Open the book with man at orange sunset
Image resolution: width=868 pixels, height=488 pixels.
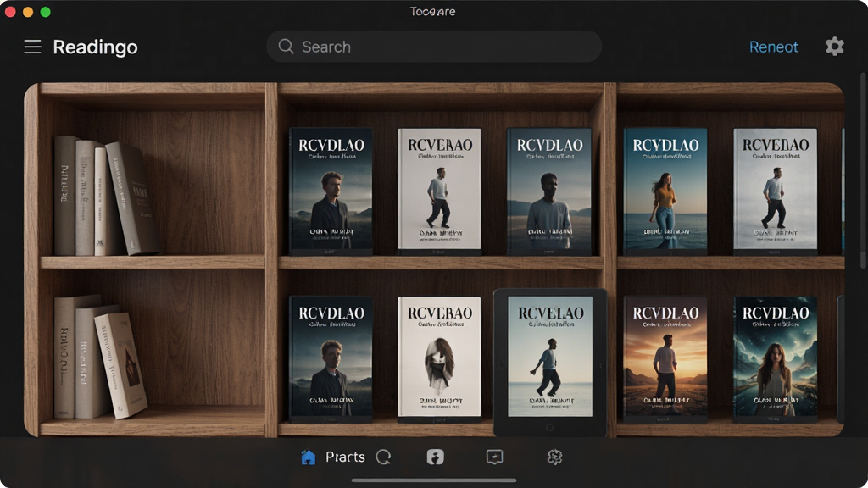[x=665, y=358]
